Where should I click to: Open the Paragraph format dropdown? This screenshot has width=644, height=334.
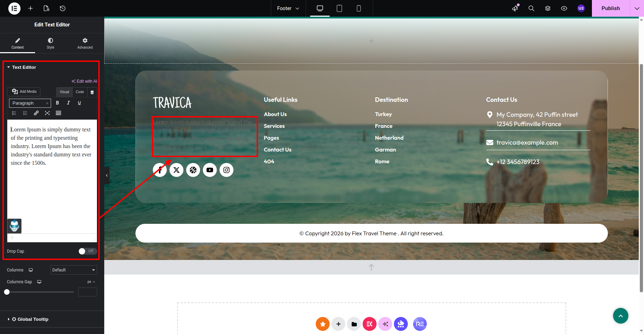point(30,103)
